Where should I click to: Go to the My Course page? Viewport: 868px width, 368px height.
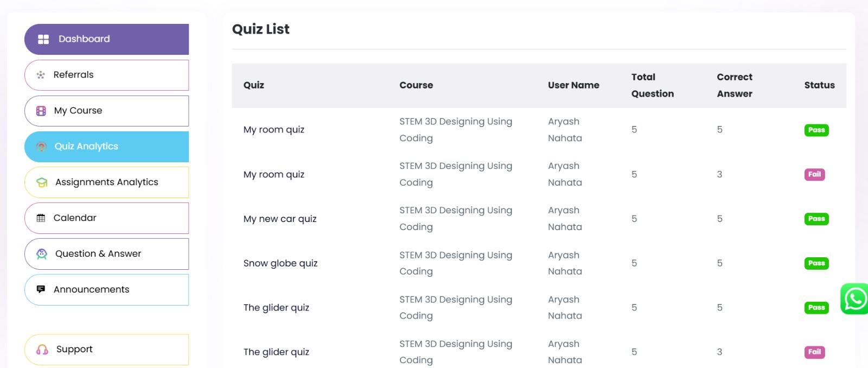pos(78,111)
